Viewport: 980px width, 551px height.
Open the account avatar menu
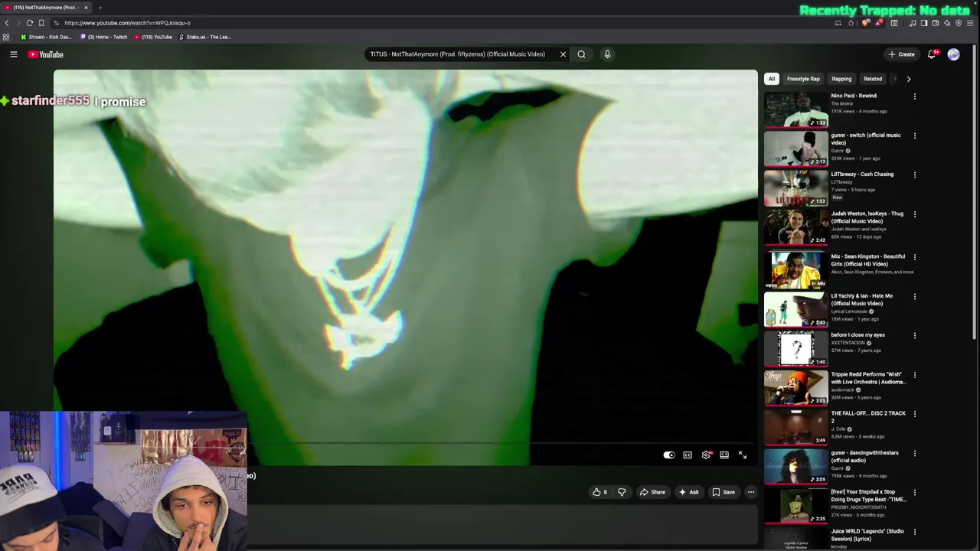click(x=953, y=54)
